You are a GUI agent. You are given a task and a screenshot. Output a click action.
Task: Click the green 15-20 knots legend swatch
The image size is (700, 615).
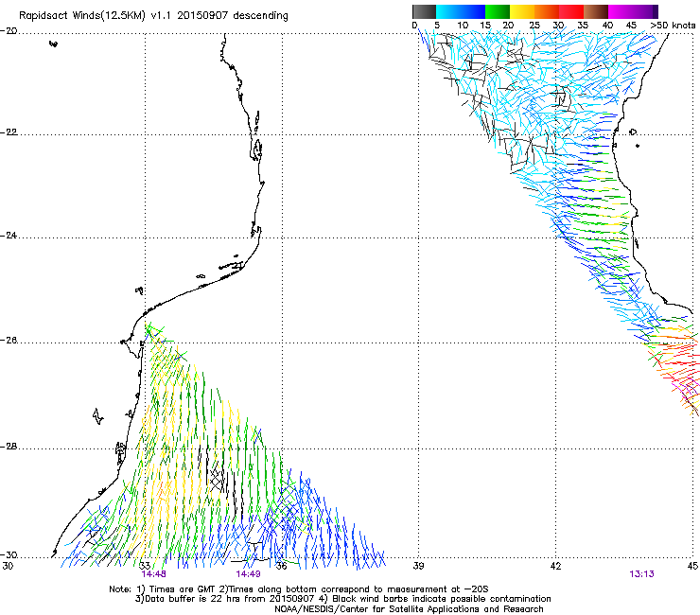click(x=498, y=11)
